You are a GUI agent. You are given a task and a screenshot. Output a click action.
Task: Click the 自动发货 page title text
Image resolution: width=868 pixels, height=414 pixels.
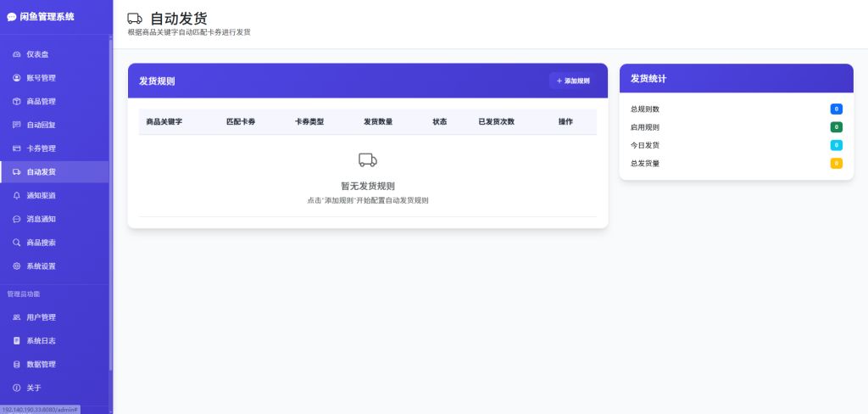[x=179, y=19]
